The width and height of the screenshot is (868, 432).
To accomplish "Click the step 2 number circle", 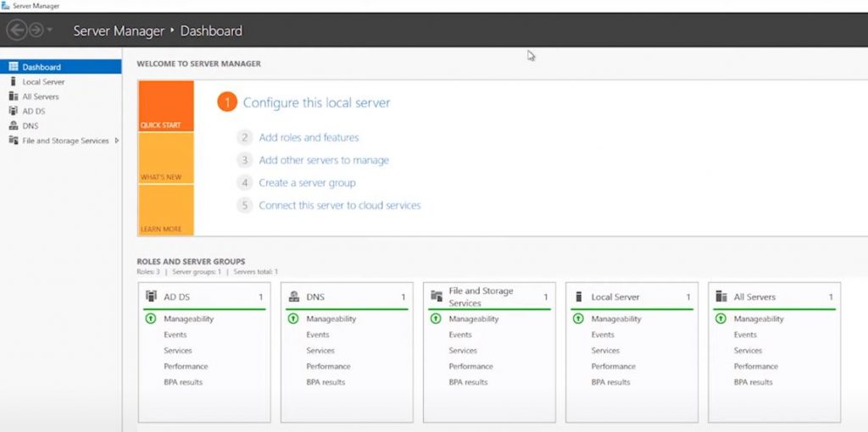I will pos(245,137).
